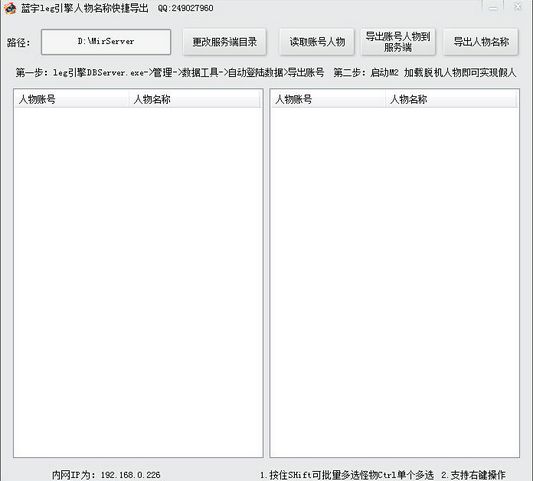
Task: Sort right list by 人物名称 column
Action: click(451, 99)
